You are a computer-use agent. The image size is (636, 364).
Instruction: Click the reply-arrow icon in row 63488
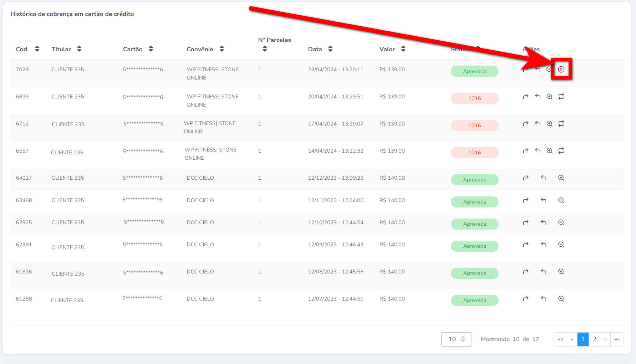tap(543, 200)
